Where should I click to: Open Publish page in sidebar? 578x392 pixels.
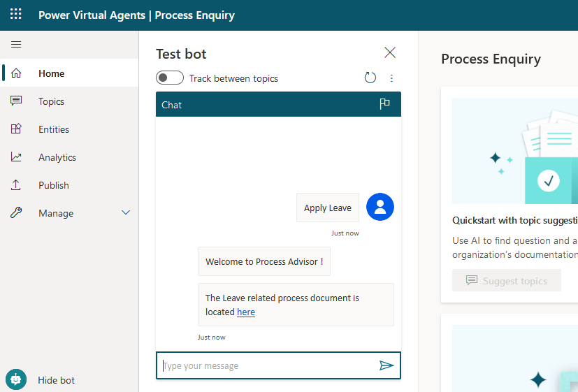69,185
